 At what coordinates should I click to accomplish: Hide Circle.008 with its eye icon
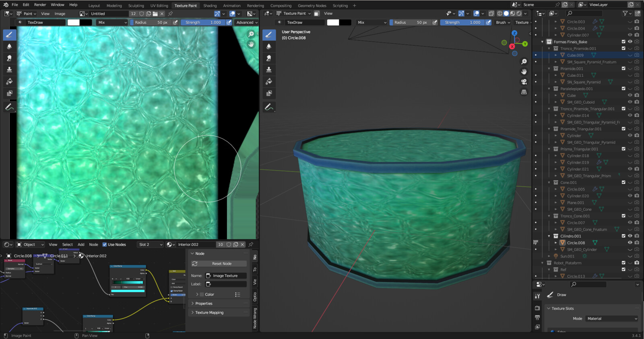point(630,243)
